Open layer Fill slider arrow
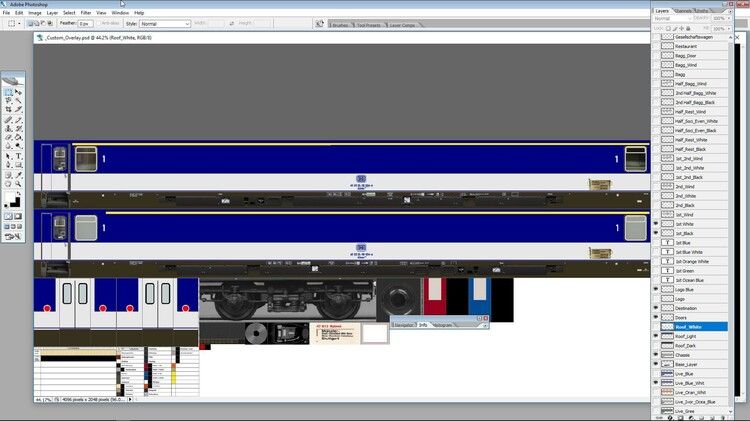The image size is (750, 421). [x=729, y=28]
